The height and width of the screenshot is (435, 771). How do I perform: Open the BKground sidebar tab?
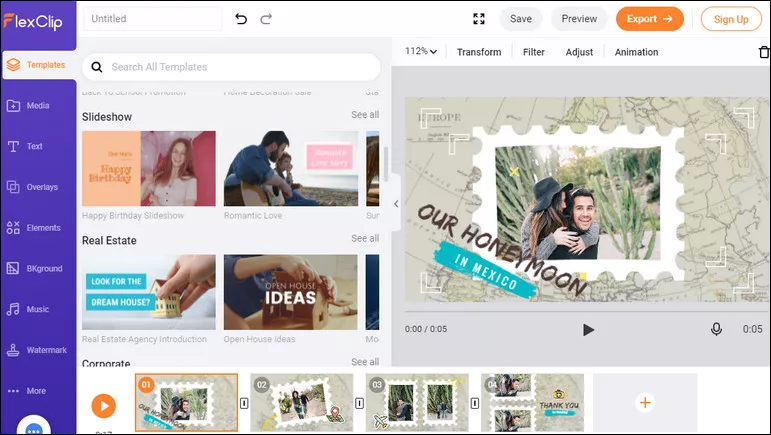point(34,269)
